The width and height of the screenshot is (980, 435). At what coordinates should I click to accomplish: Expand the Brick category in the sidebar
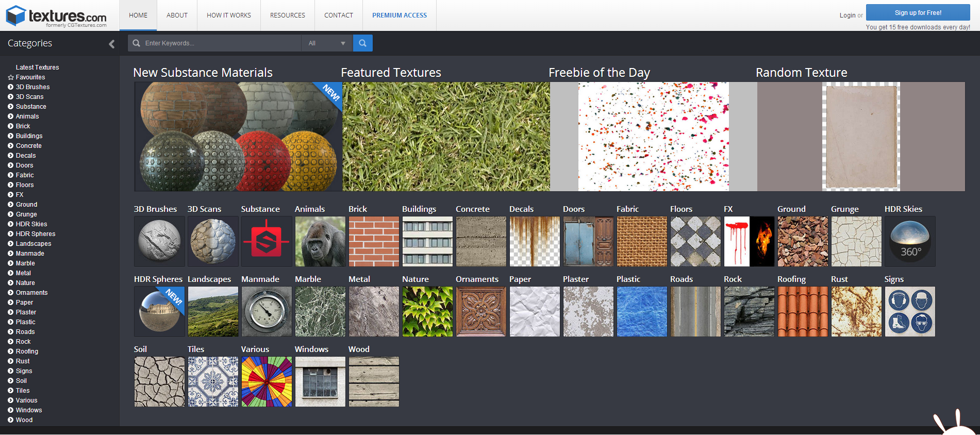click(x=11, y=126)
